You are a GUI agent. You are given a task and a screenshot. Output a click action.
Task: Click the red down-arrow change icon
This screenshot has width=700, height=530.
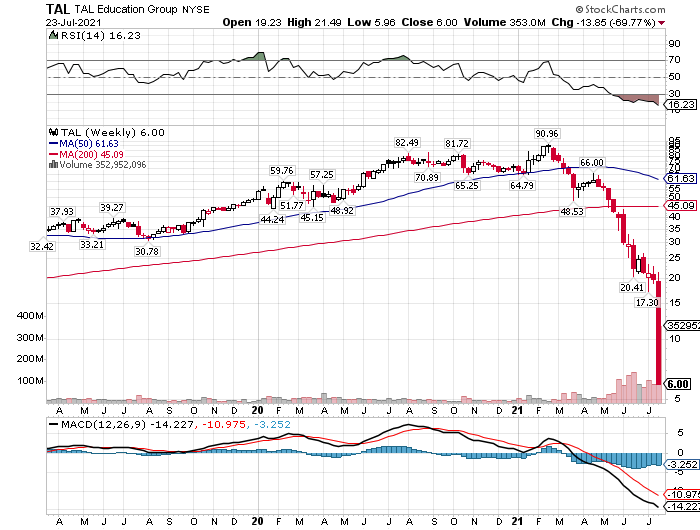click(661, 23)
